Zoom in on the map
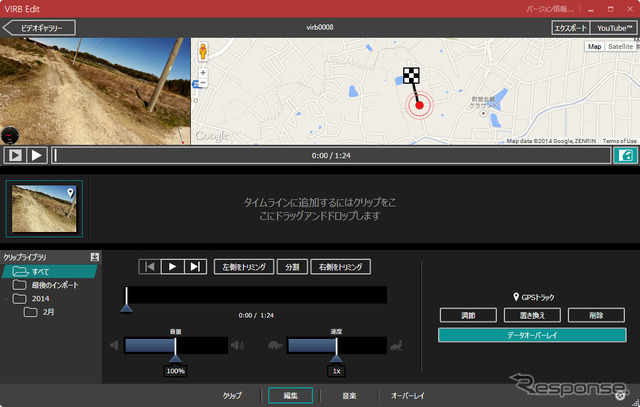This screenshot has width=640, height=407. coord(203,73)
